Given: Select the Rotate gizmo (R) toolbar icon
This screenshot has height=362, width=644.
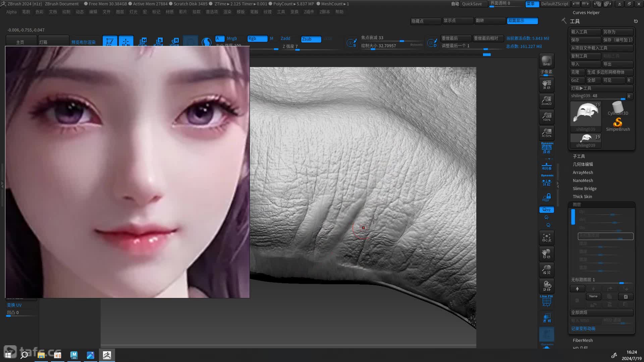Looking at the screenshot, I should click(x=175, y=41).
